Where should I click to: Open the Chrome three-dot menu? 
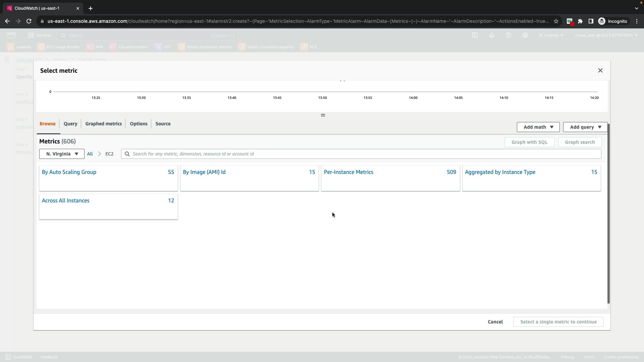pos(637,21)
